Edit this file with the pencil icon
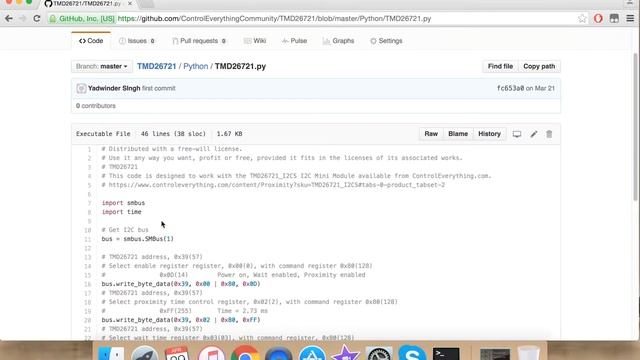This screenshot has height=360, width=640. pos(533,134)
